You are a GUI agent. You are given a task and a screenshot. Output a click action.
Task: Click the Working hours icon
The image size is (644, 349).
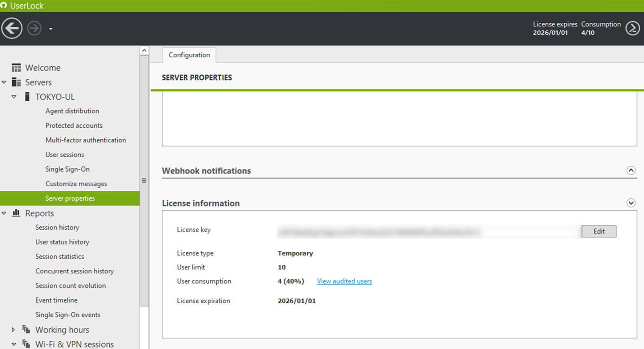pos(26,329)
